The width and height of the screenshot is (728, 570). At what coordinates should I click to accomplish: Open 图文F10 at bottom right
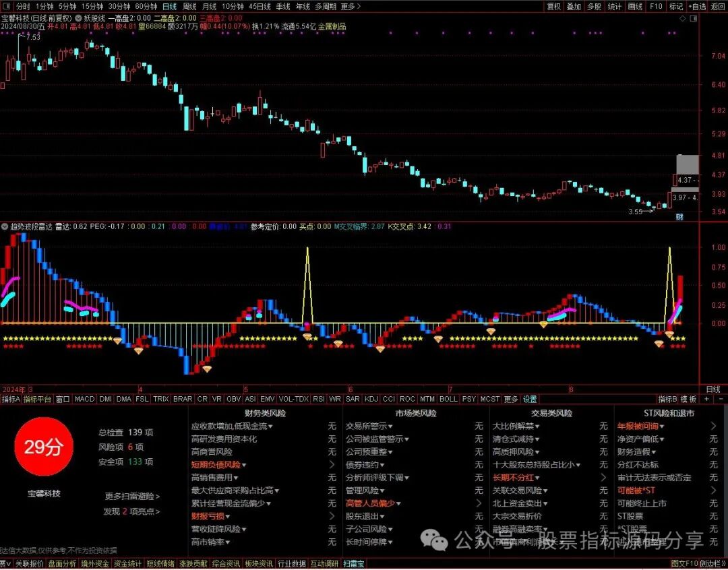(685, 564)
